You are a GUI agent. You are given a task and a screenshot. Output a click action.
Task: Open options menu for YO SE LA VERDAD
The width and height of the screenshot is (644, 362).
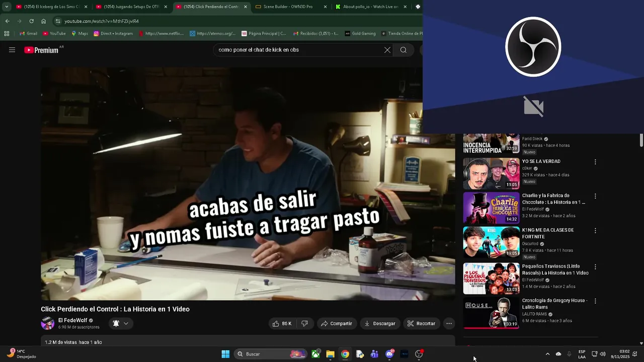tap(595, 162)
